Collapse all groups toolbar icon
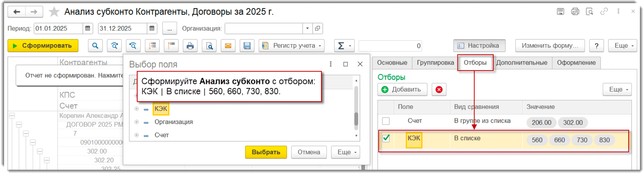The image size is (644, 174). (x=171, y=45)
